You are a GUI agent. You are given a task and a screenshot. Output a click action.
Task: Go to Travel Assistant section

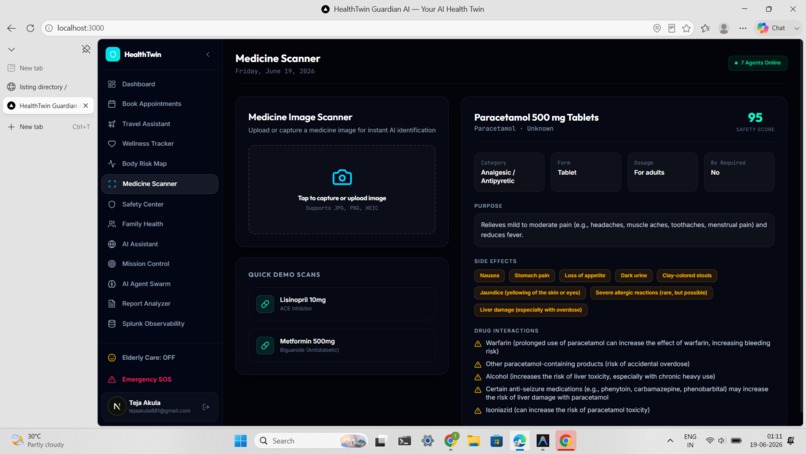tap(160, 124)
